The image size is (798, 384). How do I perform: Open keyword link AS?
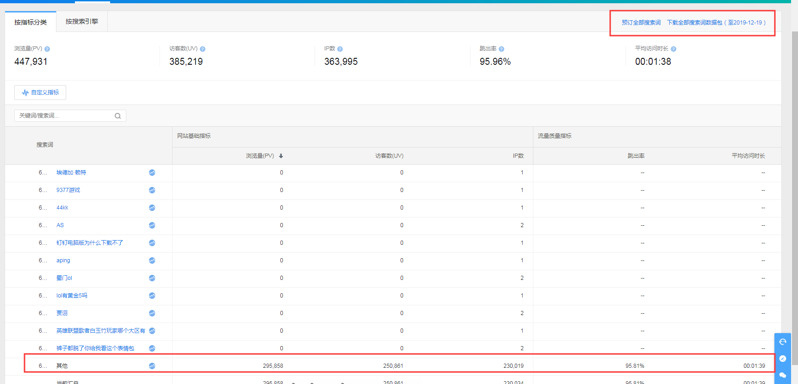pyautogui.click(x=60, y=225)
